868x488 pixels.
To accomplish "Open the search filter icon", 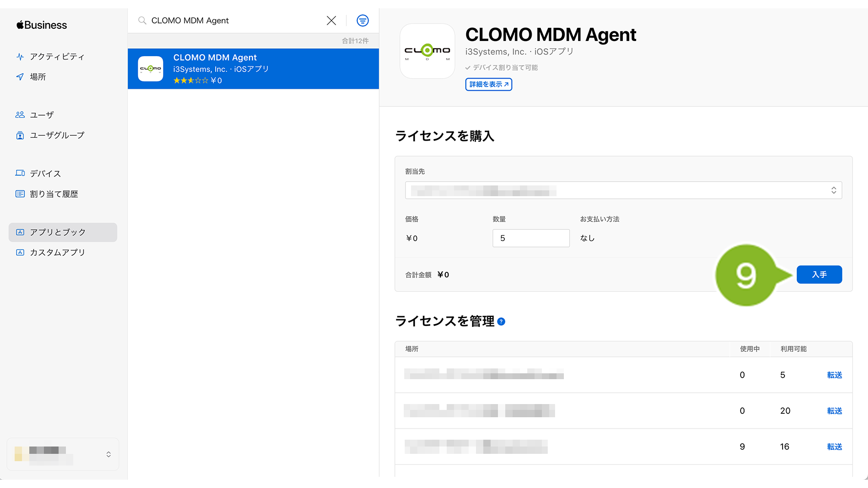I will tap(363, 20).
